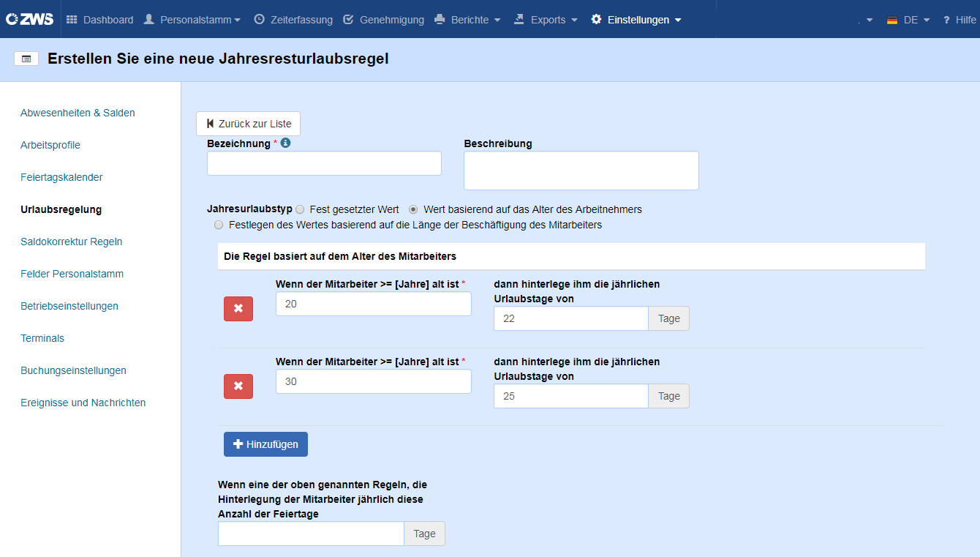Click the Hilfe question mark icon

pyautogui.click(x=946, y=20)
